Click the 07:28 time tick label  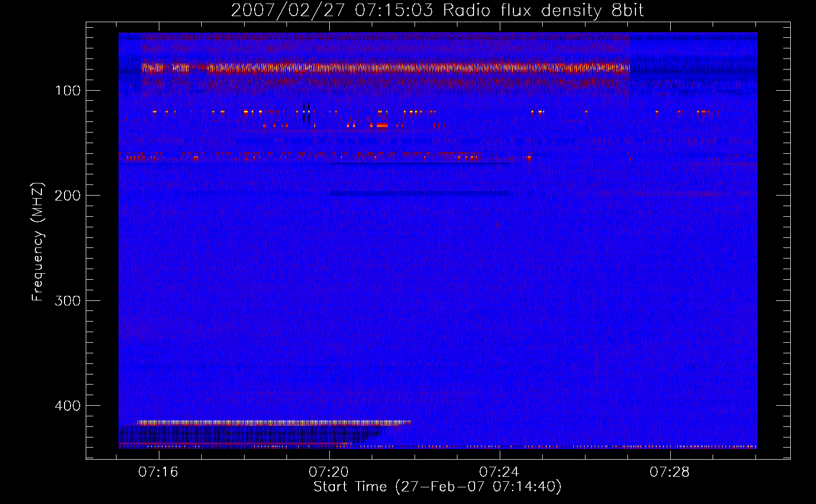tap(669, 472)
